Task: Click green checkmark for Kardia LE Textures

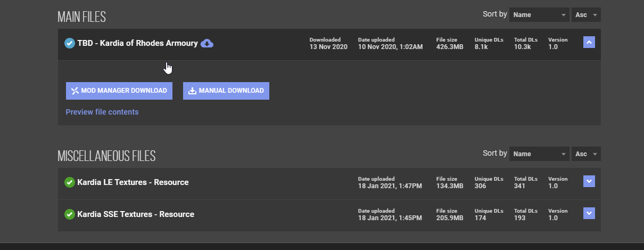Action: click(x=69, y=182)
